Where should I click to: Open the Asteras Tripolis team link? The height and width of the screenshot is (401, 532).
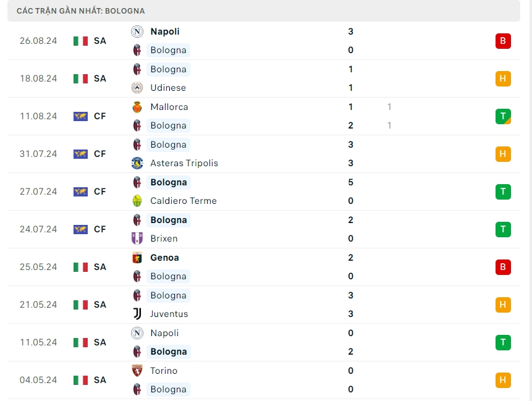tap(184, 163)
